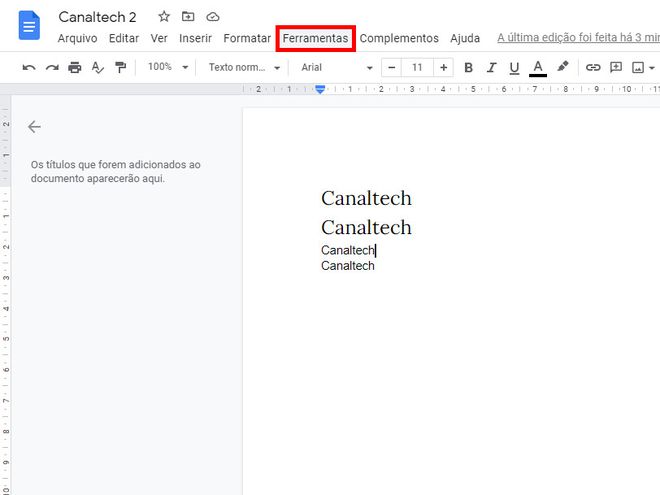Open the Ver menu
The width and height of the screenshot is (660, 495).
click(159, 38)
